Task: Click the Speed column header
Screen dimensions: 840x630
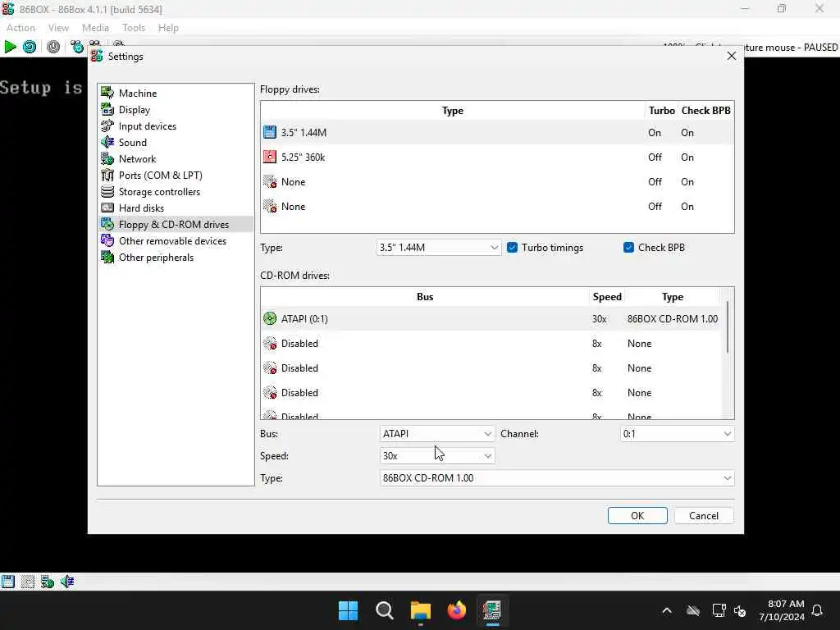Action: [x=607, y=297]
